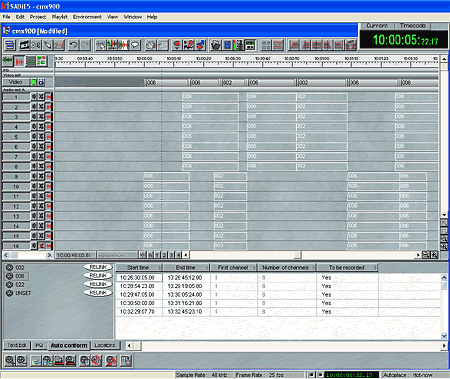Image resolution: width=450 pixels, height=379 pixels.
Task: Click the bin bucket icon in toolbar
Action: 216,45
